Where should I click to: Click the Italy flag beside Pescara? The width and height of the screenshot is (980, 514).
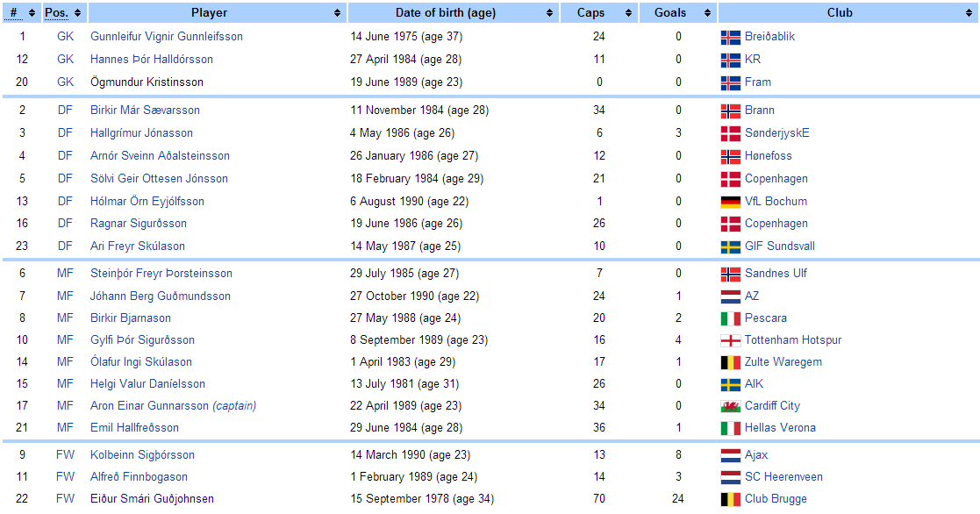(x=730, y=318)
